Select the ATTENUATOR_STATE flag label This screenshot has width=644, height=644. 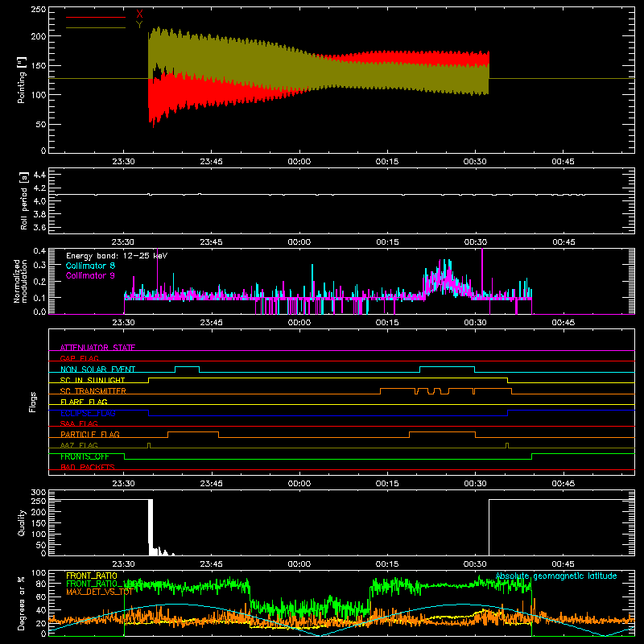pyautogui.click(x=97, y=348)
